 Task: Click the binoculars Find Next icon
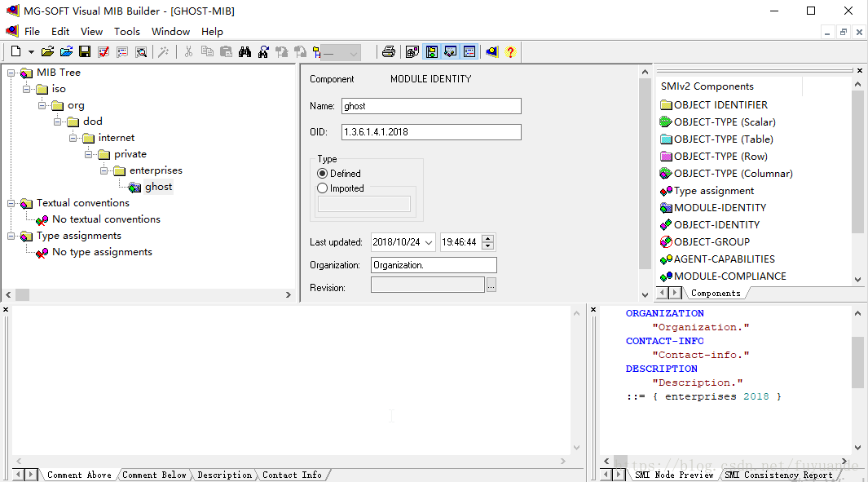point(263,51)
